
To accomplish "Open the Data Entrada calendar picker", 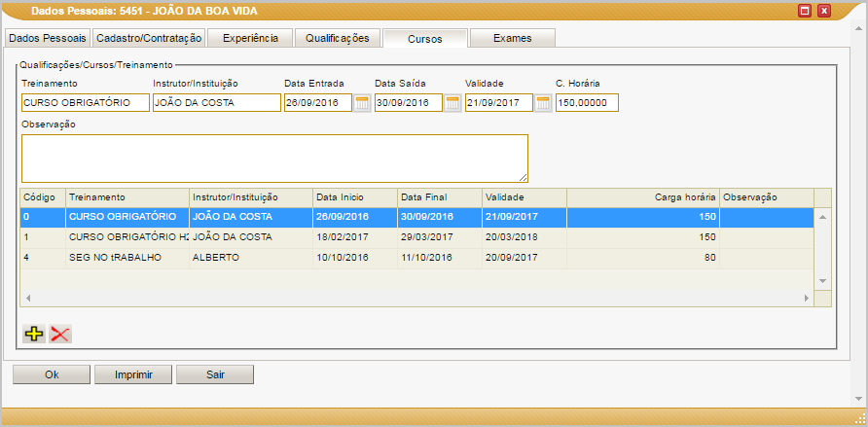I will click(362, 103).
